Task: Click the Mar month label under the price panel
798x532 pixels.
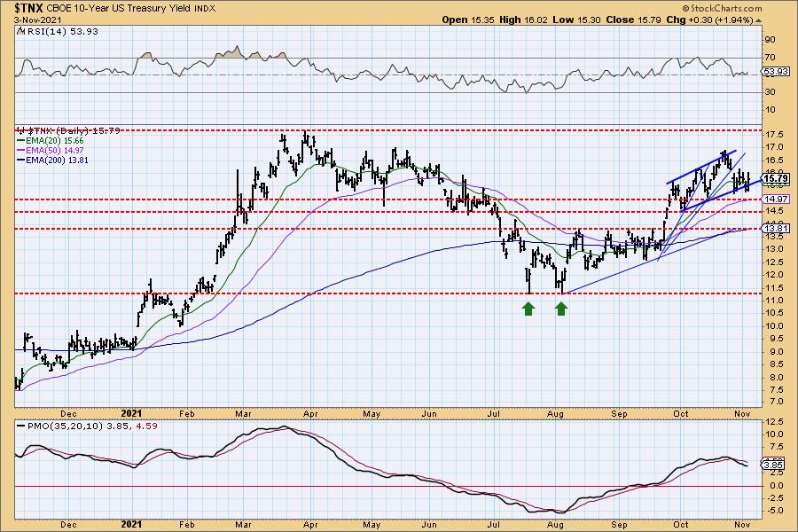Action: [243, 414]
